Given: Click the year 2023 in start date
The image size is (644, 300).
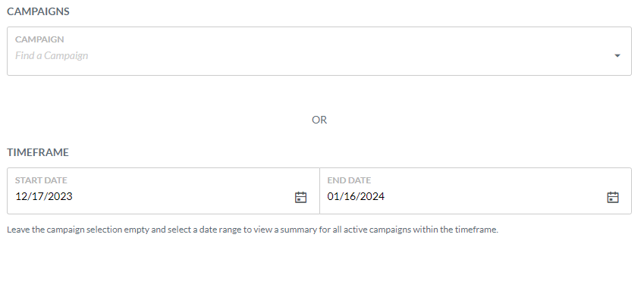Looking at the screenshot, I should coord(60,196).
